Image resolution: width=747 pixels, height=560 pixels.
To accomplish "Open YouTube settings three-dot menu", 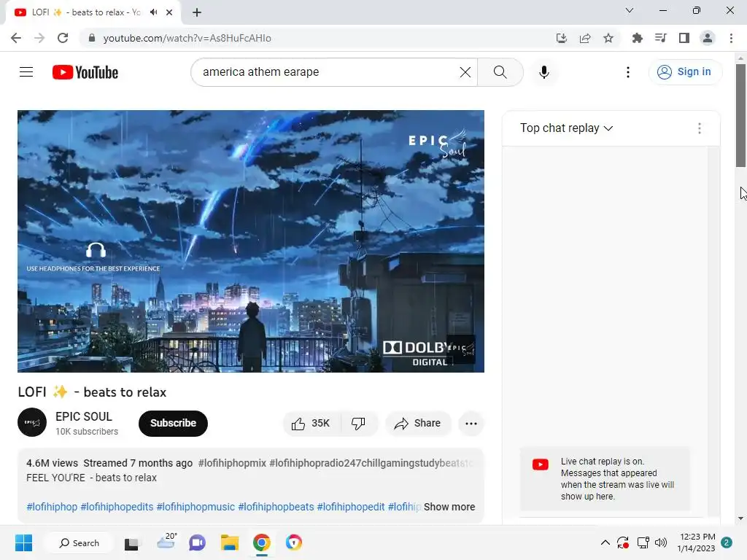I will [628, 72].
